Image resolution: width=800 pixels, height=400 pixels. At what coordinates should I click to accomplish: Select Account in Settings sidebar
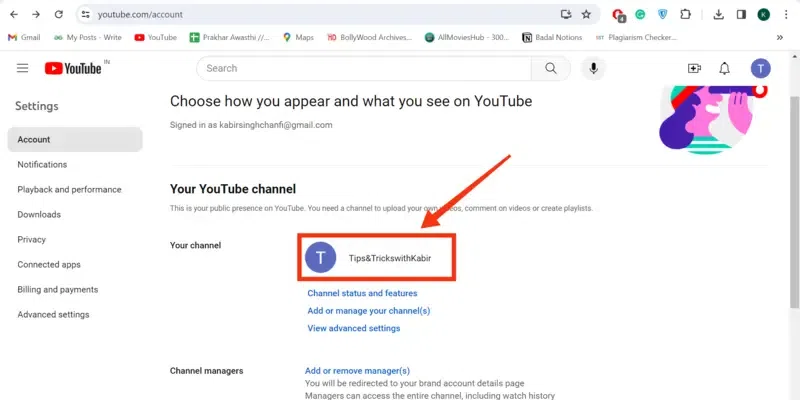click(75, 139)
